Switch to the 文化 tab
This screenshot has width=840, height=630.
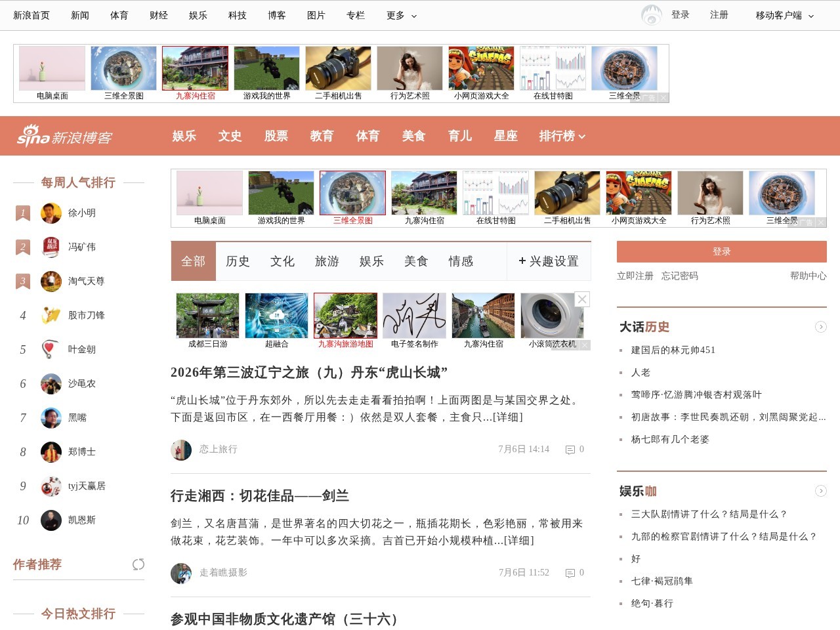(282, 261)
